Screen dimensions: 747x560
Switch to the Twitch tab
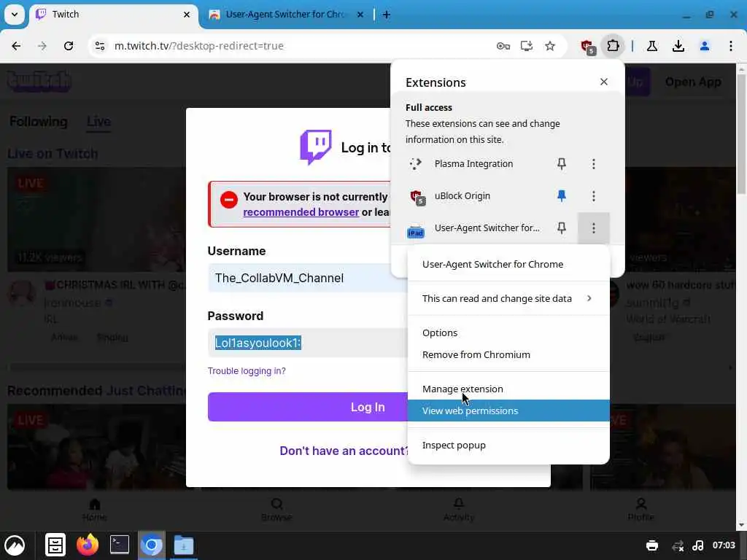pyautogui.click(x=115, y=15)
